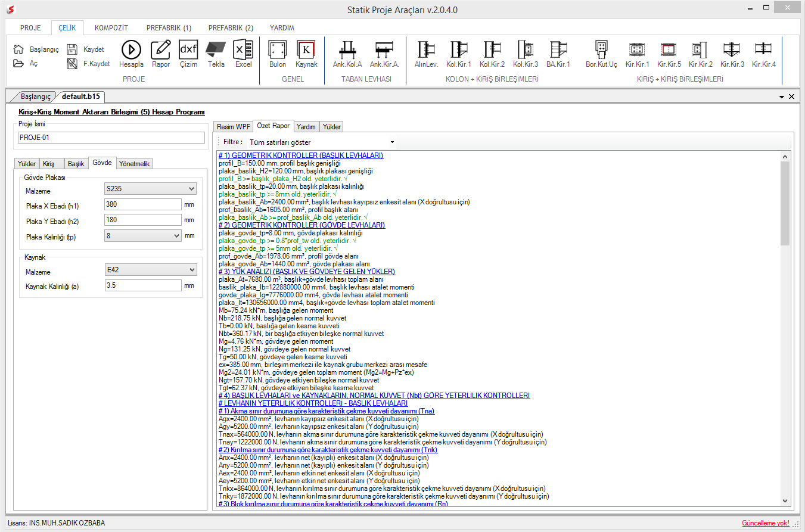The width and height of the screenshot is (805, 532).
Task: Open Kaynak weld tool
Action: [306, 54]
